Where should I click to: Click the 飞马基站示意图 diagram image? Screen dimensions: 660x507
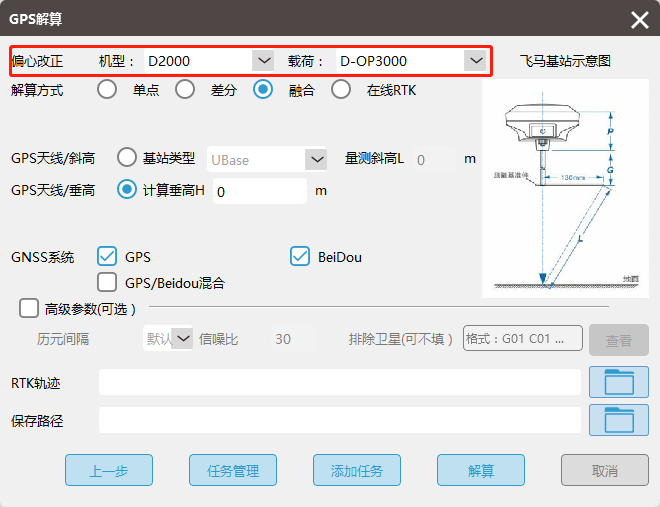tap(565, 188)
